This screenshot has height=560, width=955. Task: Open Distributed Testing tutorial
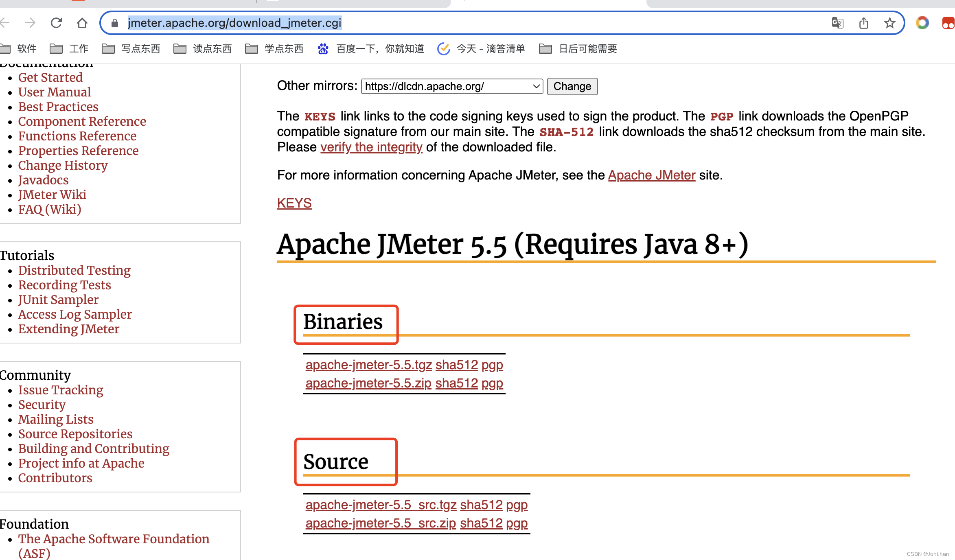[x=74, y=270]
